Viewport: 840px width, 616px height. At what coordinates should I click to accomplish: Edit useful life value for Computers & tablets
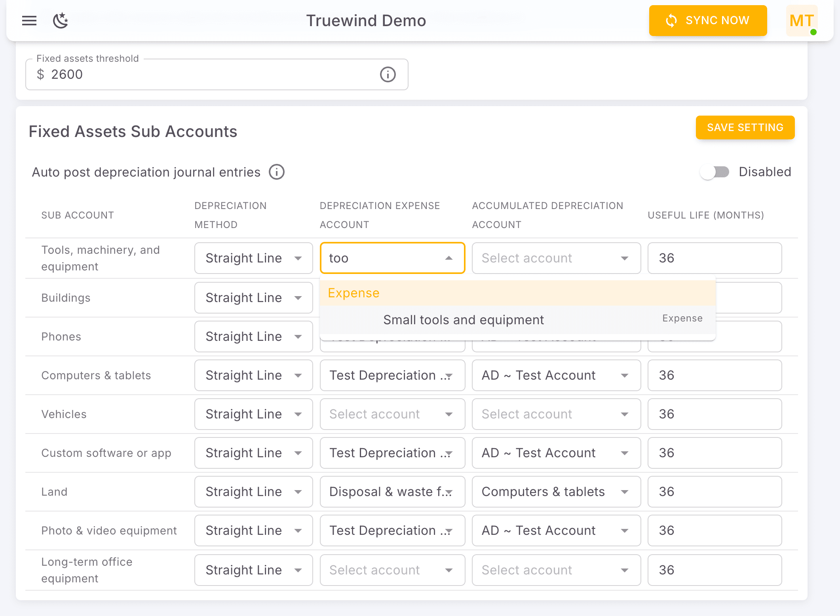[714, 375]
